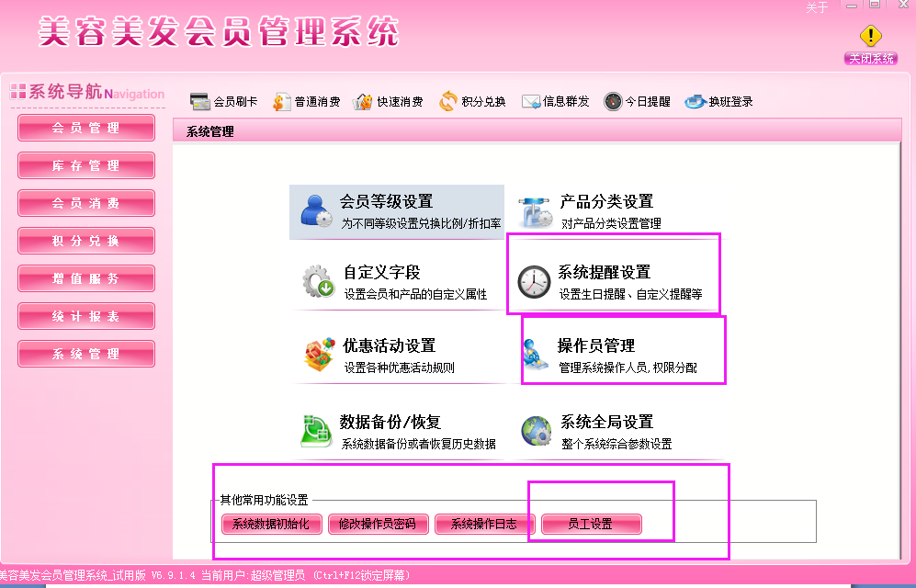Select 库存管理 in the sidebar
The width and height of the screenshot is (916, 588).
86,165
